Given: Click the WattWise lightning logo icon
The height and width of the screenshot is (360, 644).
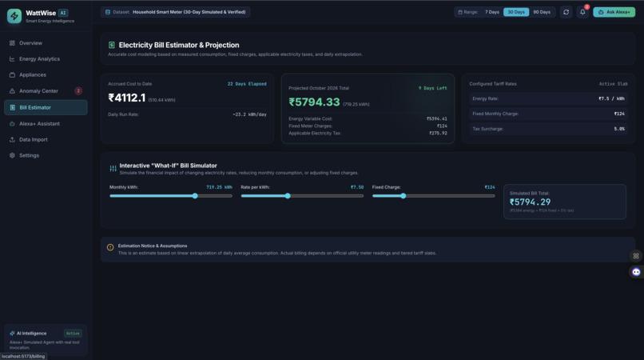Looking at the screenshot, I should coord(14,16).
